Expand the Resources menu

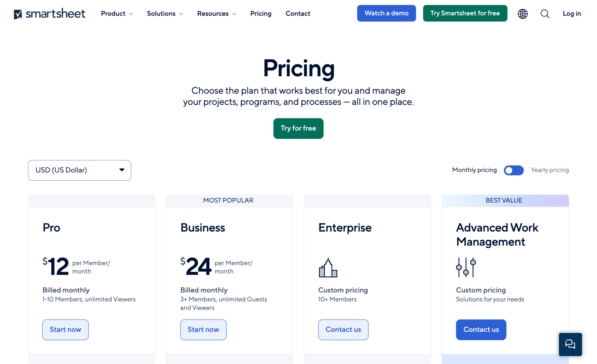coord(217,14)
